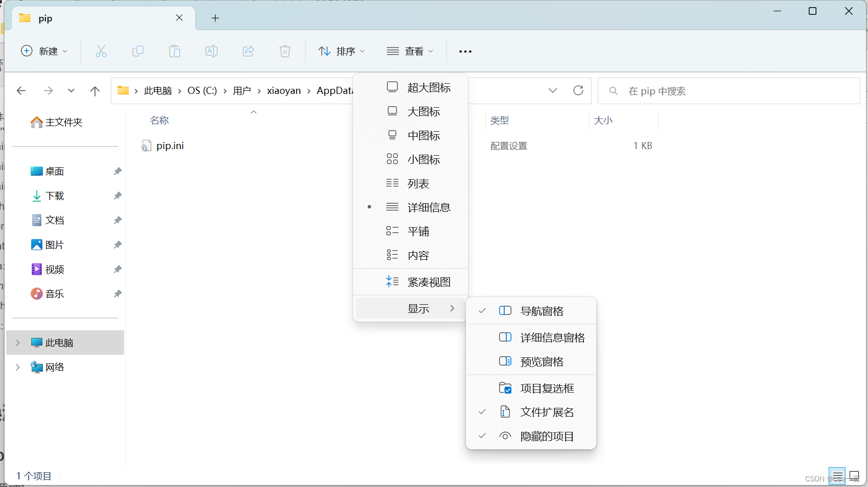
Task: Go forward with the right arrow
Action: pyautogui.click(x=48, y=91)
